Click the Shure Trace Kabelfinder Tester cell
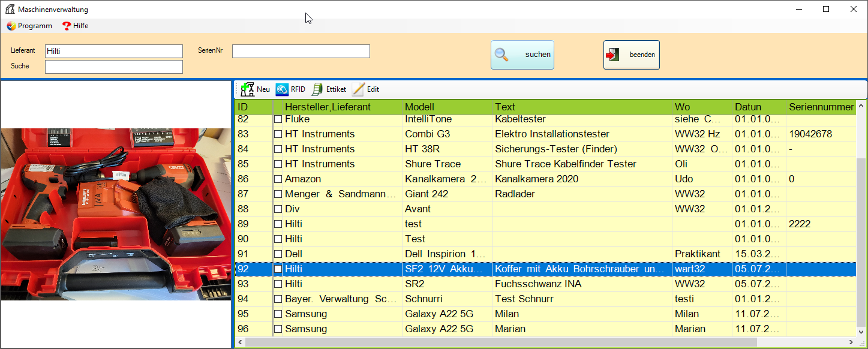This screenshot has width=868, height=349. (x=582, y=164)
